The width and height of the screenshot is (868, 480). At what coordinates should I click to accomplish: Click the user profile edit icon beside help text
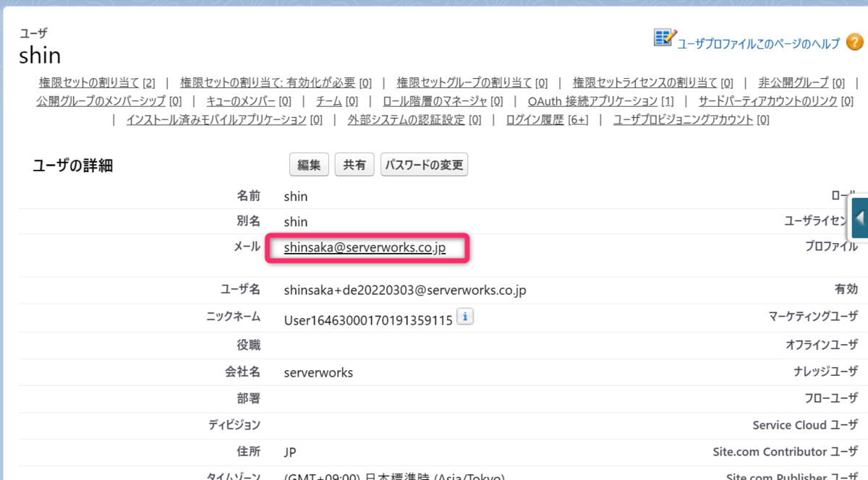pyautogui.click(x=663, y=37)
